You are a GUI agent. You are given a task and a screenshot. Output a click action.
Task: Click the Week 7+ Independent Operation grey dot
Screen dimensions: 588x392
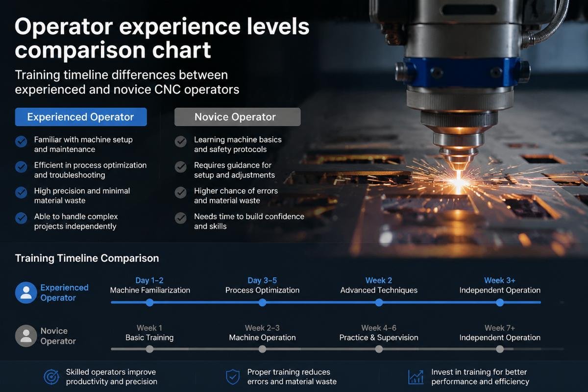[x=500, y=349]
